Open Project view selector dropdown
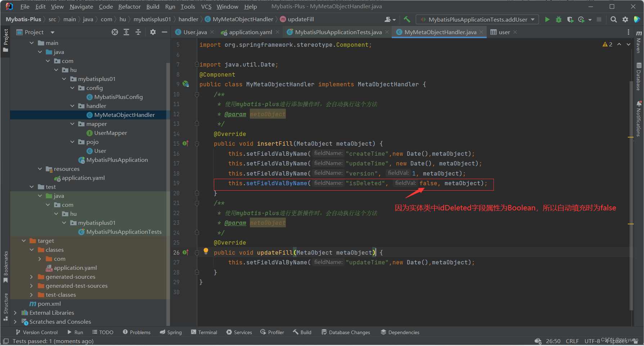The height and width of the screenshot is (346, 644). click(x=36, y=32)
